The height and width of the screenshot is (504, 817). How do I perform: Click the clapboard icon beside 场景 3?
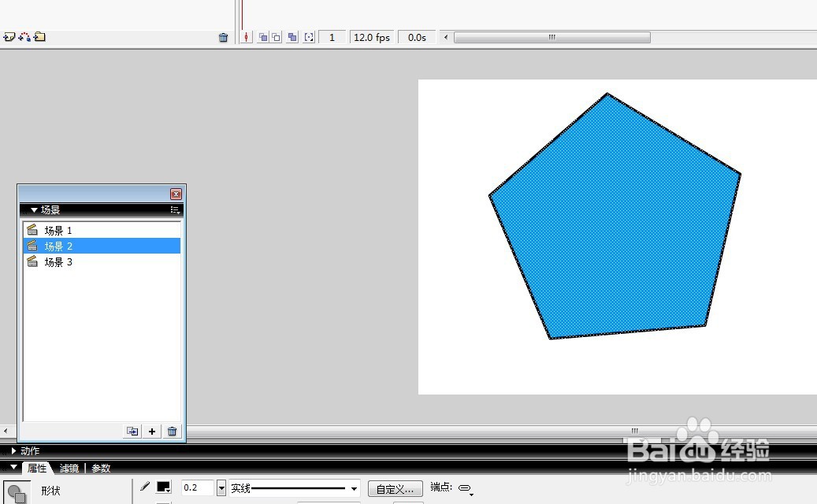click(32, 261)
